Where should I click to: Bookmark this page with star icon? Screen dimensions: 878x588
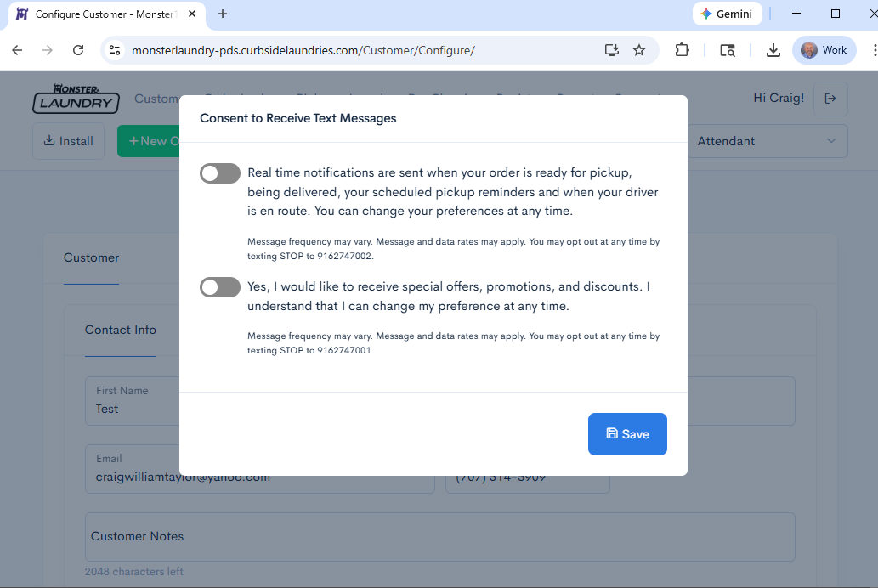pos(639,50)
